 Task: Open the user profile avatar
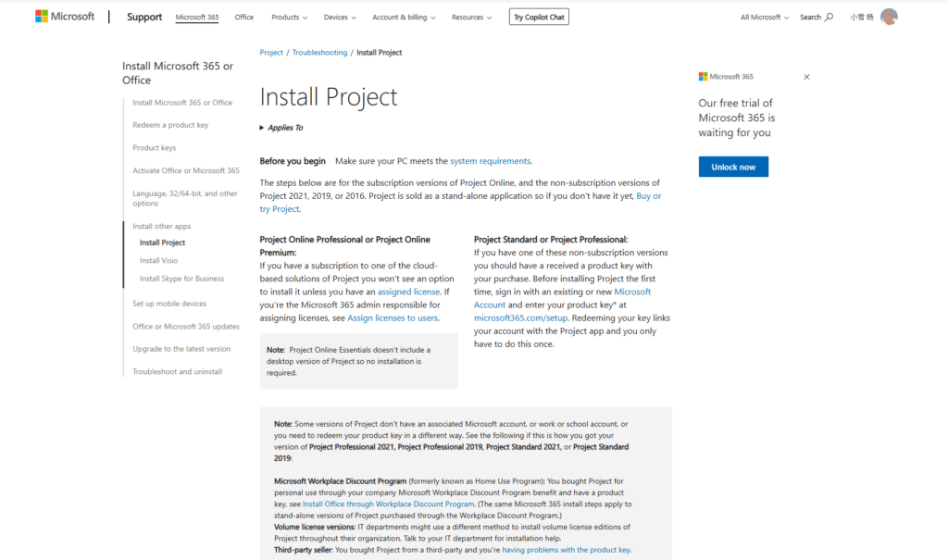coord(889,17)
